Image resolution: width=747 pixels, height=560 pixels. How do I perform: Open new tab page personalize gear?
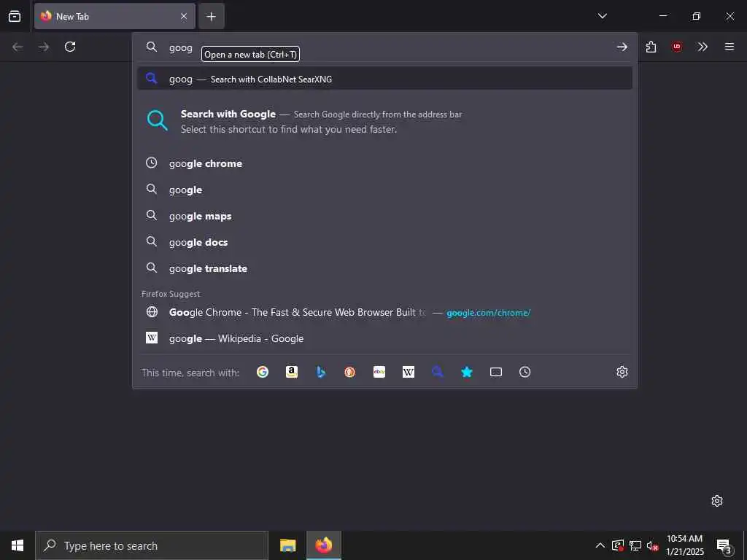[717, 501]
